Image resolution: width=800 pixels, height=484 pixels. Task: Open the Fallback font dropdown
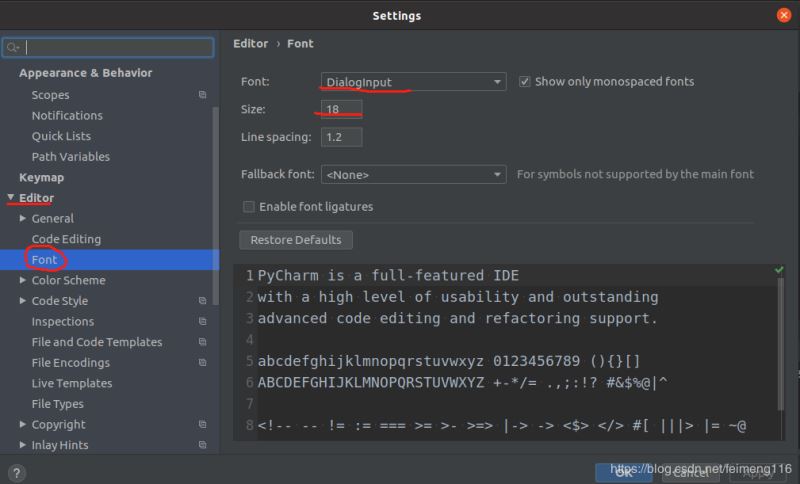click(x=413, y=175)
